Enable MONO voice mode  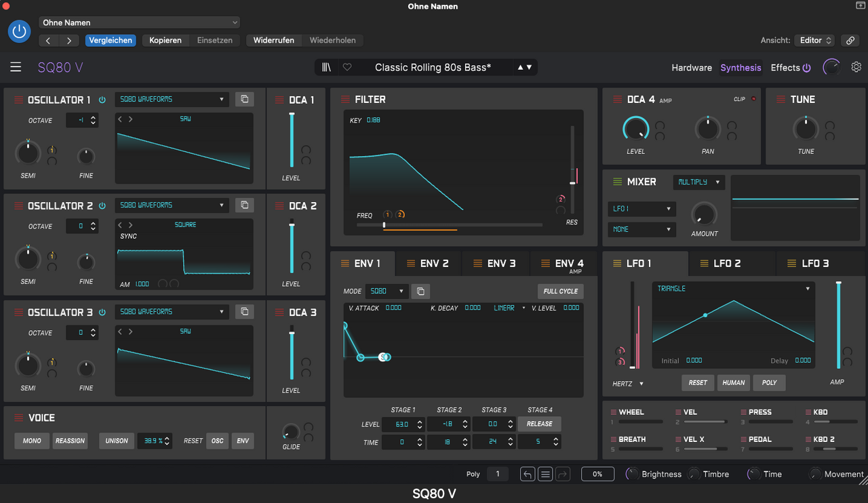[32, 441]
